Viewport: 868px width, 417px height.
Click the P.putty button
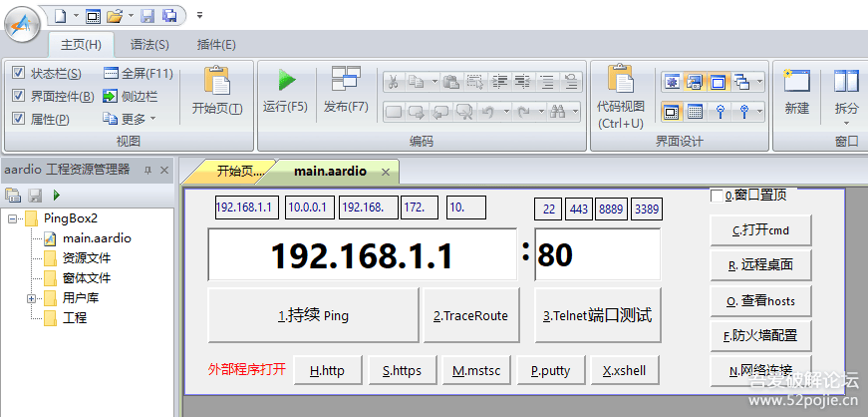550,370
